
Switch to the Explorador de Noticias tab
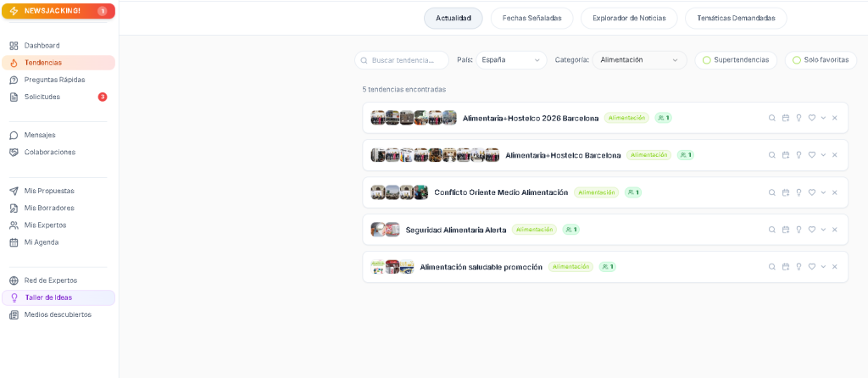[629, 18]
